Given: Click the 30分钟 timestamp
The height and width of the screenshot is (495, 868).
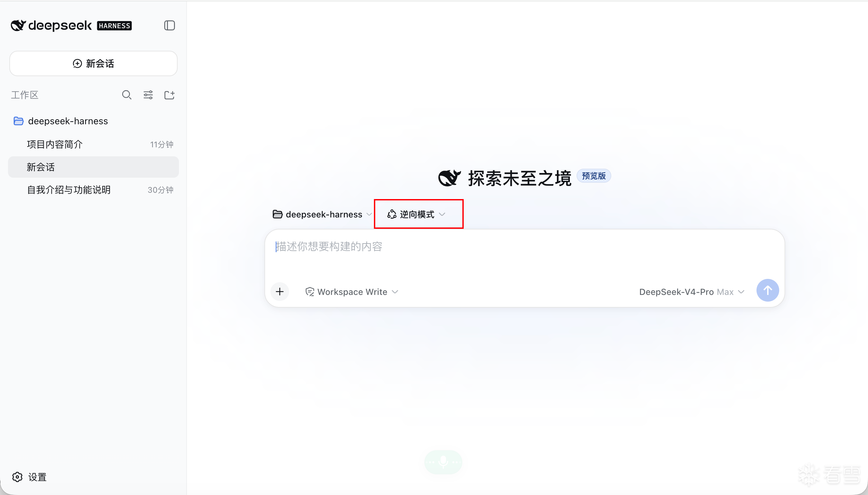Looking at the screenshot, I should 160,190.
